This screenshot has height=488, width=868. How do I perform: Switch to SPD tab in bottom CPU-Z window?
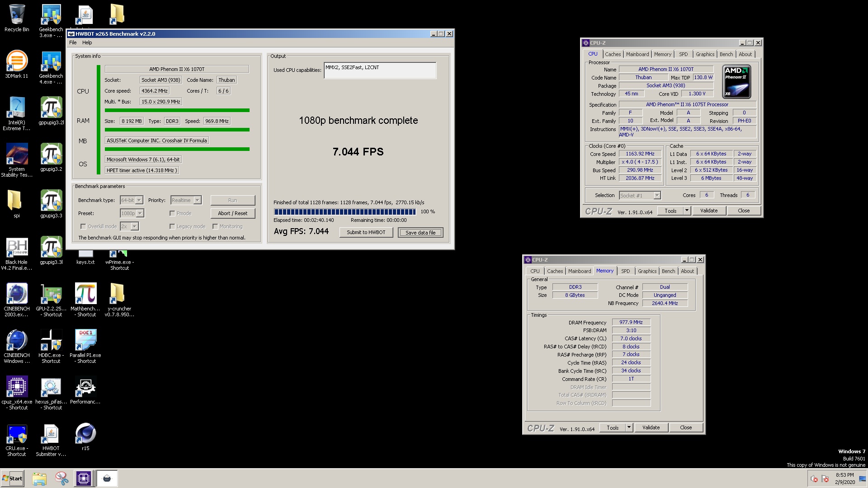tap(625, 271)
